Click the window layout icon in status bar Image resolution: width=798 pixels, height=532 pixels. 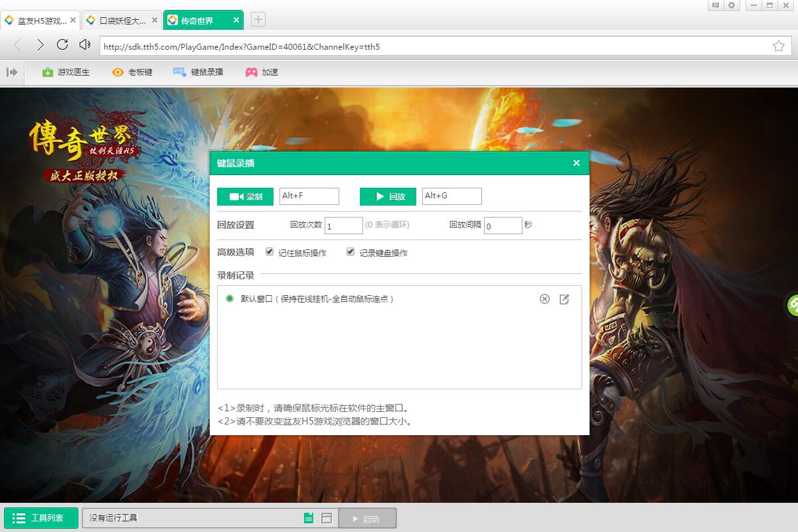pyautogui.click(x=327, y=518)
